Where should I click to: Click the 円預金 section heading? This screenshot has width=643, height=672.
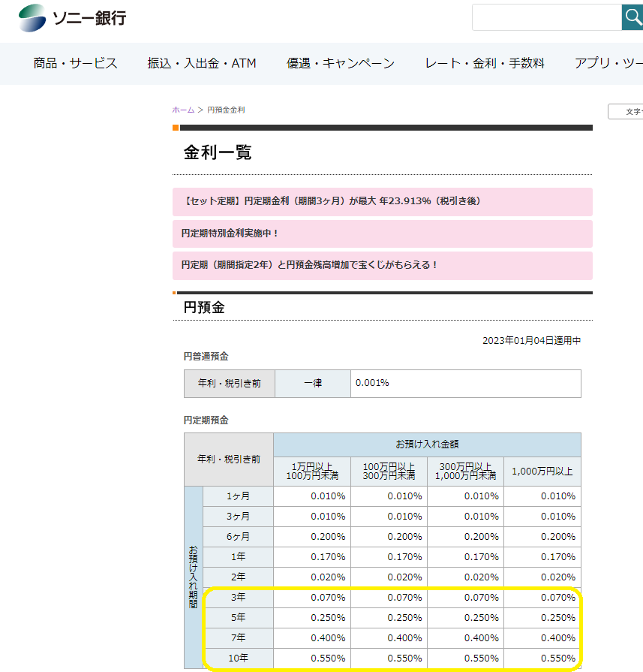(204, 307)
